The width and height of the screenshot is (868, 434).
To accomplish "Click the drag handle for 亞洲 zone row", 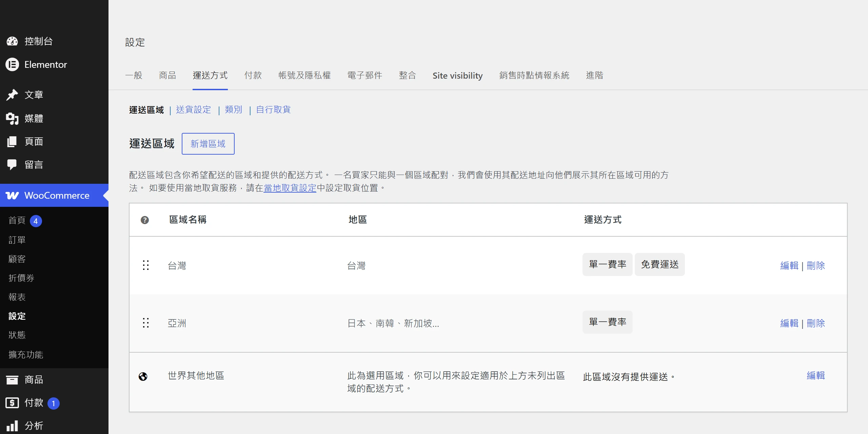I will [x=146, y=323].
